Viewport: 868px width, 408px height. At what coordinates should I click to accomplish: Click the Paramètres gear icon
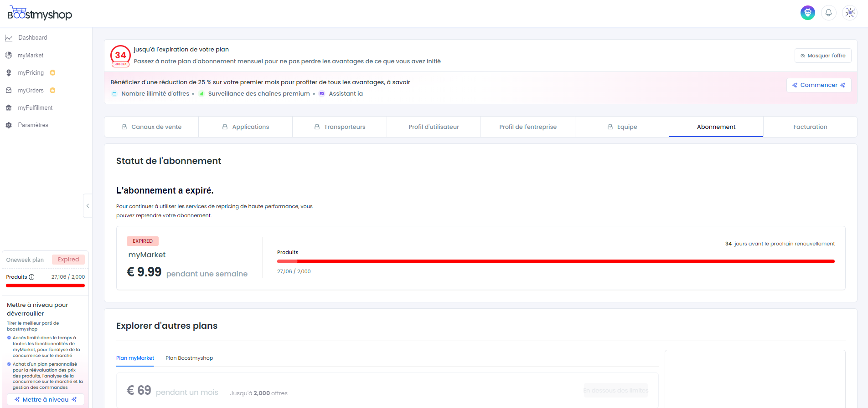9,125
